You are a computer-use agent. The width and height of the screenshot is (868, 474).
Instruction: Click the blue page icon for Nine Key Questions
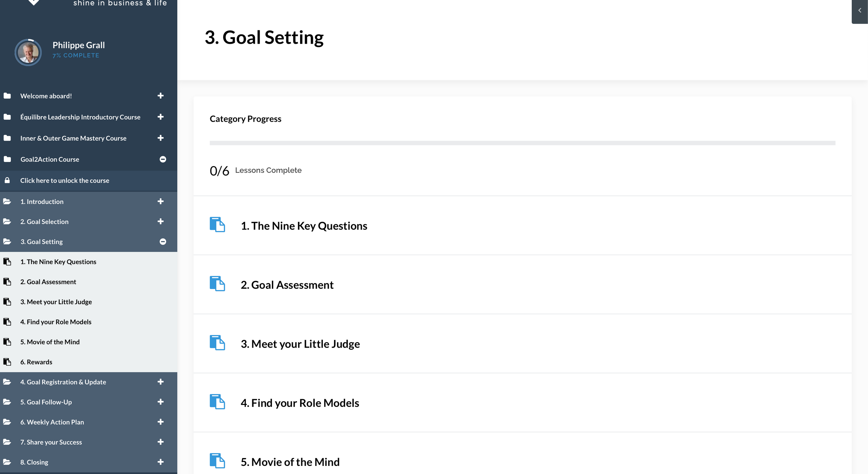pos(217,225)
